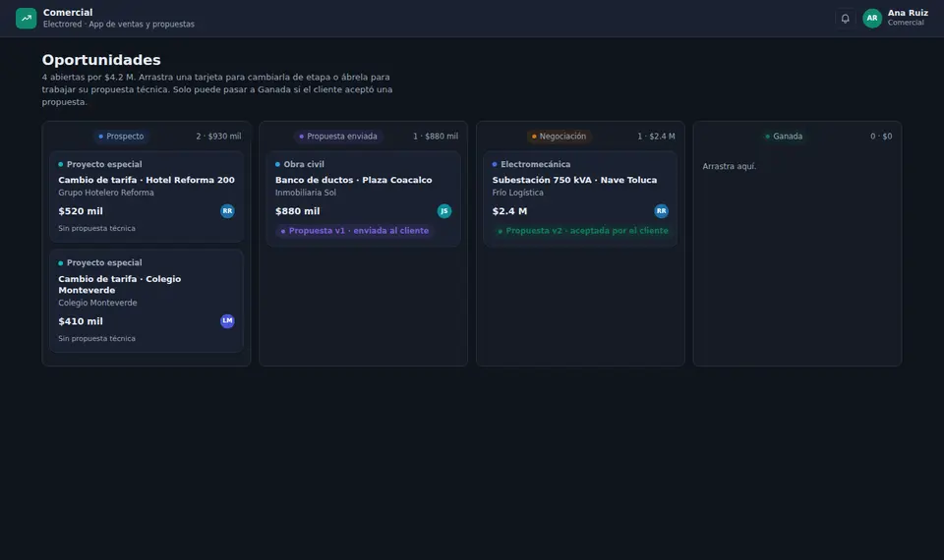Click Inmobiliaria Sol client name
Image resolution: width=944 pixels, height=560 pixels.
click(305, 193)
